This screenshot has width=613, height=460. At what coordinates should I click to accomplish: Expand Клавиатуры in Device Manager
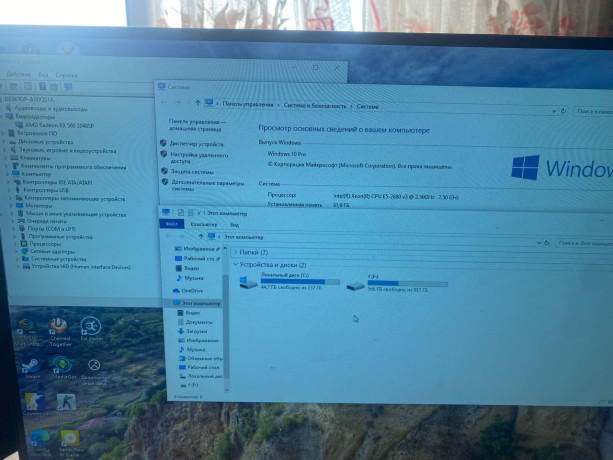(6, 158)
